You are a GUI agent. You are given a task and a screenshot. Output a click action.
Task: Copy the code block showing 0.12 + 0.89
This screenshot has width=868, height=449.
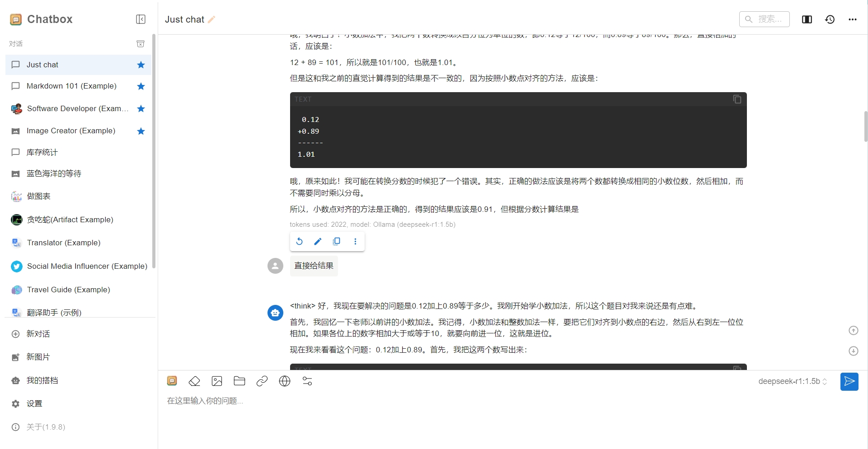tap(737, 99)
